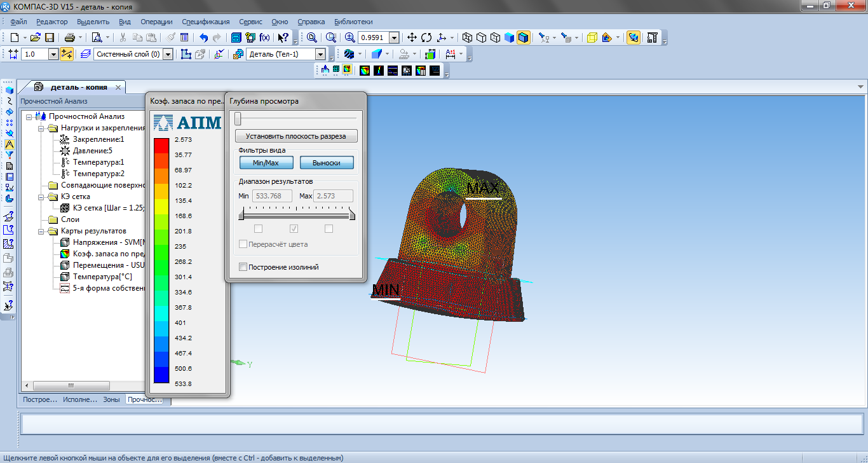Select Температура[°C] result map
This screenshot has height=463, width=868.
[x=102, y=277]
